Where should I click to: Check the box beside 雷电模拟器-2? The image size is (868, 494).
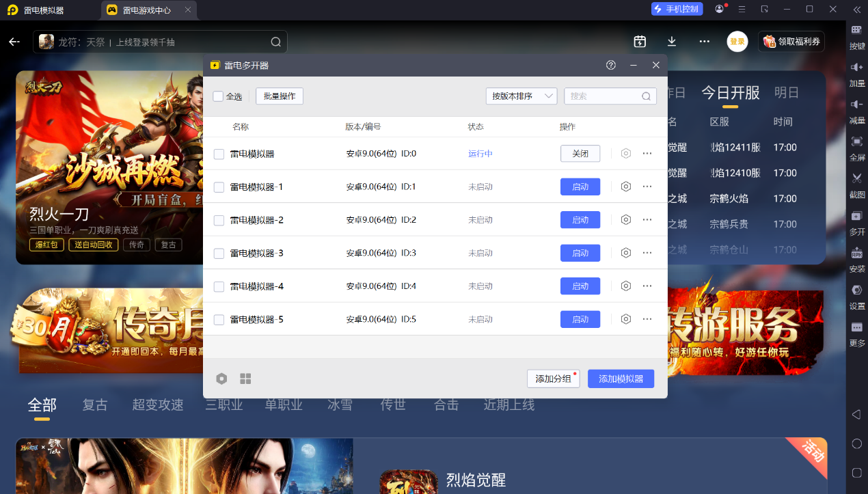pyautogui.click(x=219, y=220)
